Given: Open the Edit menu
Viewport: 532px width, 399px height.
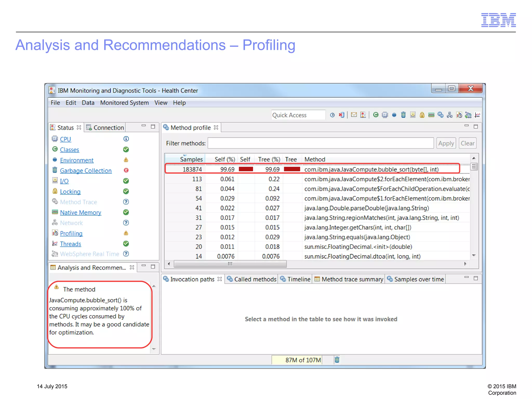Looking at the screenshot, I should (71, 103).
